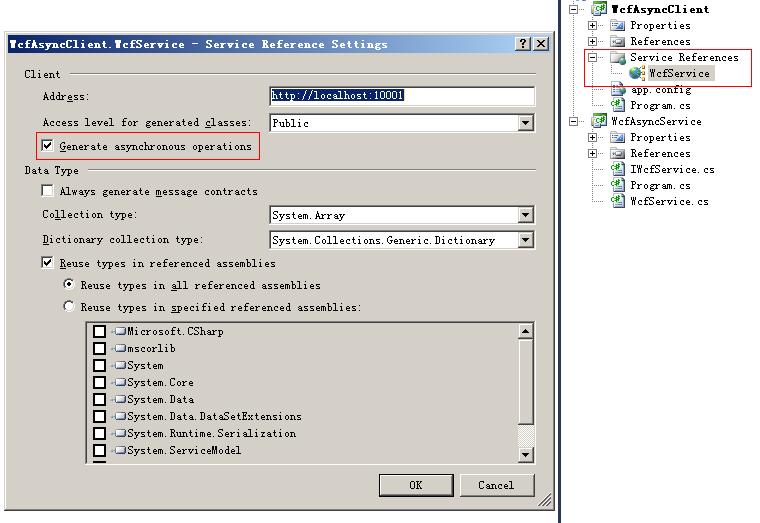
Task: Click the WcfService globe icon
Action: click(x=637, y=73)
